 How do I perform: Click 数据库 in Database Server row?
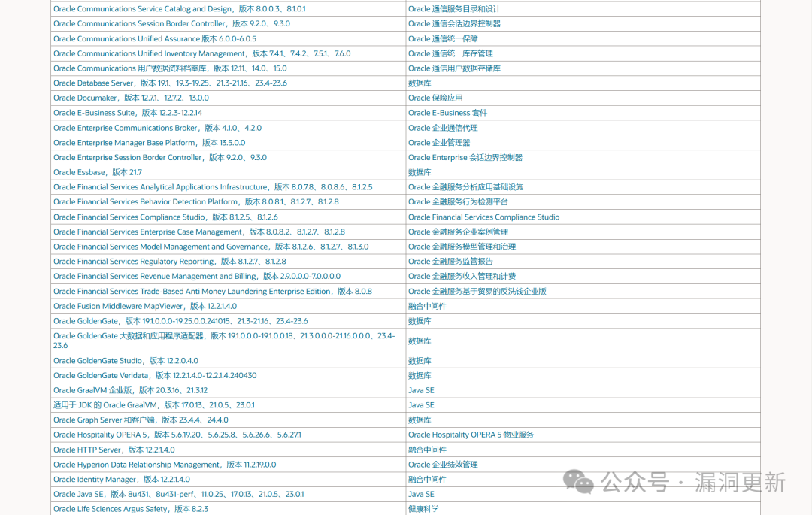pyautogui.click(x=420, y=83)
